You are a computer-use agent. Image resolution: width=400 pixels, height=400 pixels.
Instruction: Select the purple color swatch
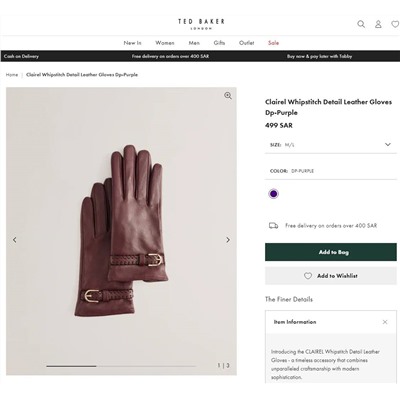point(274,194)
